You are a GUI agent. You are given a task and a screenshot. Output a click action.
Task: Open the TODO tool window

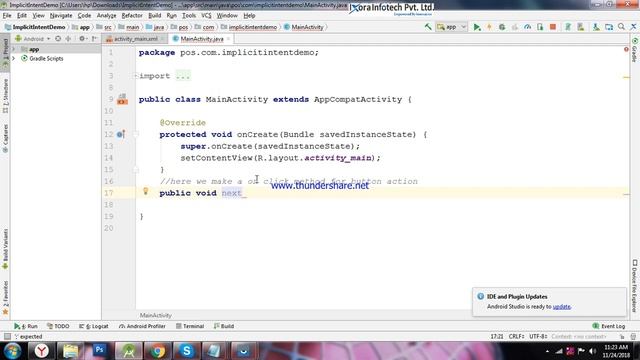58,326
